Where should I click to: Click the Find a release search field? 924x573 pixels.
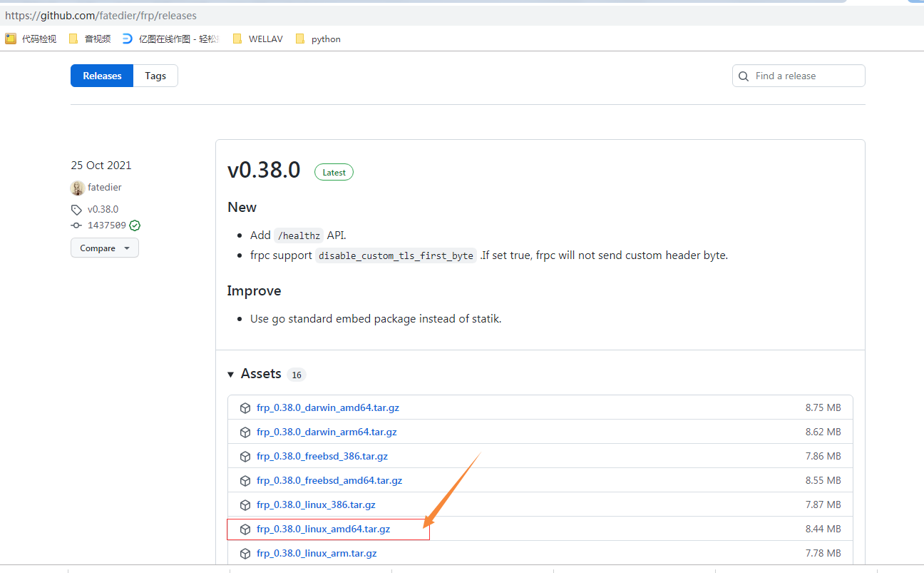point(799,76)
